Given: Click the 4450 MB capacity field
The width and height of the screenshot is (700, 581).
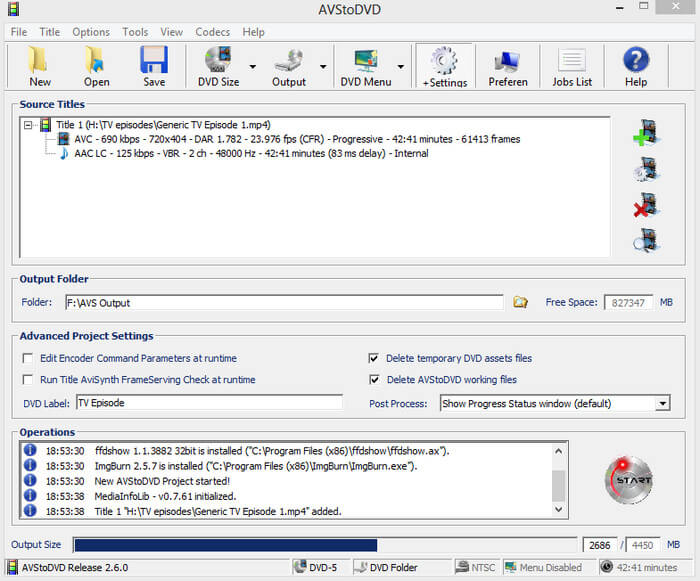Looking at the screenshot, I should pyautogui.click(x=642, y=545).
